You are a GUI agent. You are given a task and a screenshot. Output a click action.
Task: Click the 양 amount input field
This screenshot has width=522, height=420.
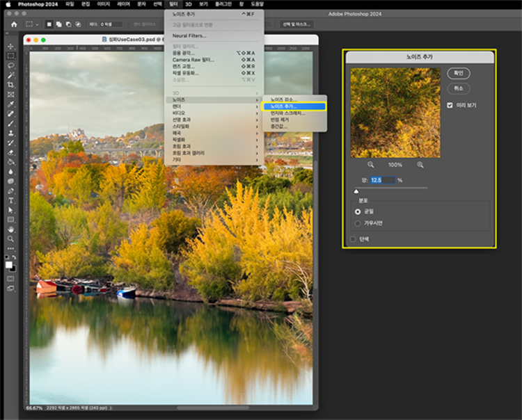383,180
